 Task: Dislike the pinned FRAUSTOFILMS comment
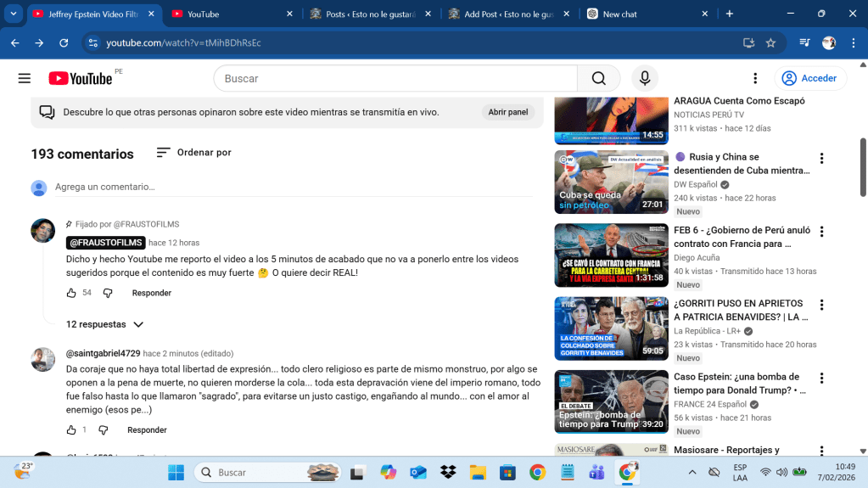point(108,293)
